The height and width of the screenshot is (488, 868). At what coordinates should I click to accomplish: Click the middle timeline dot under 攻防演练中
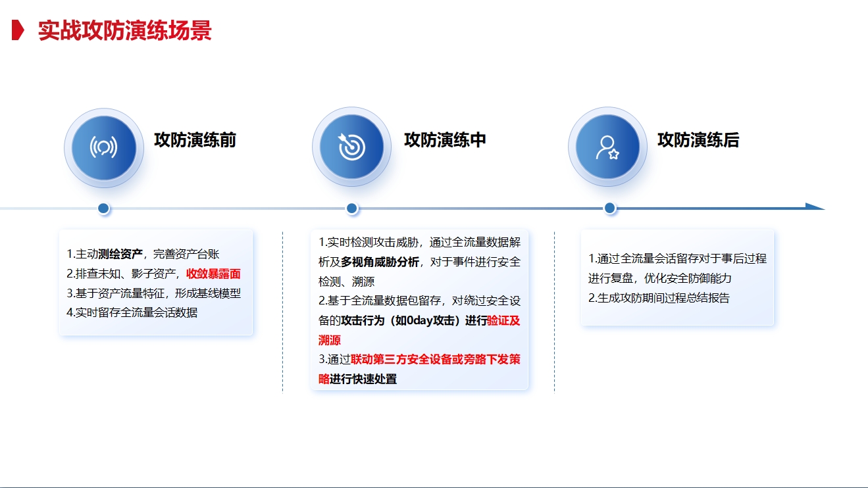click(351, 208)
